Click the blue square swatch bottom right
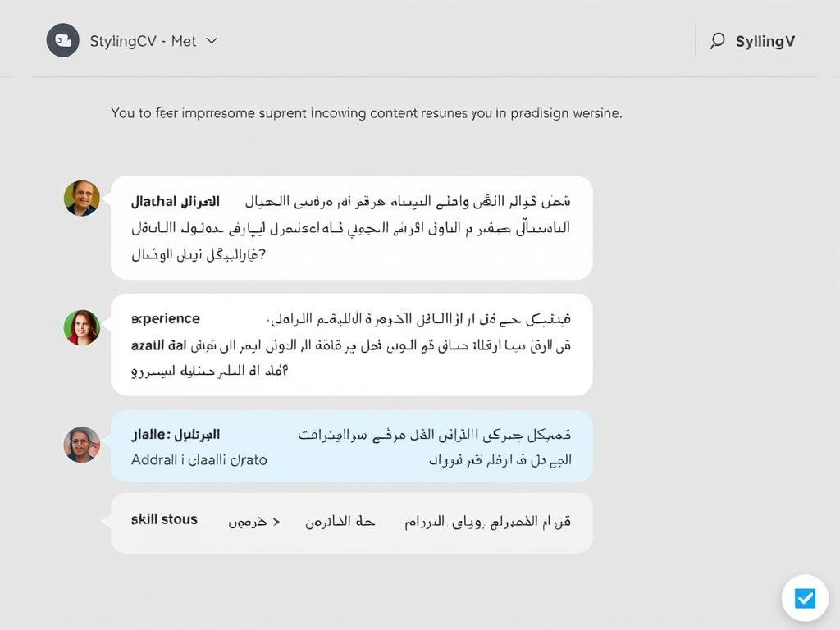The image size is (840, 630). click(805, 598)
